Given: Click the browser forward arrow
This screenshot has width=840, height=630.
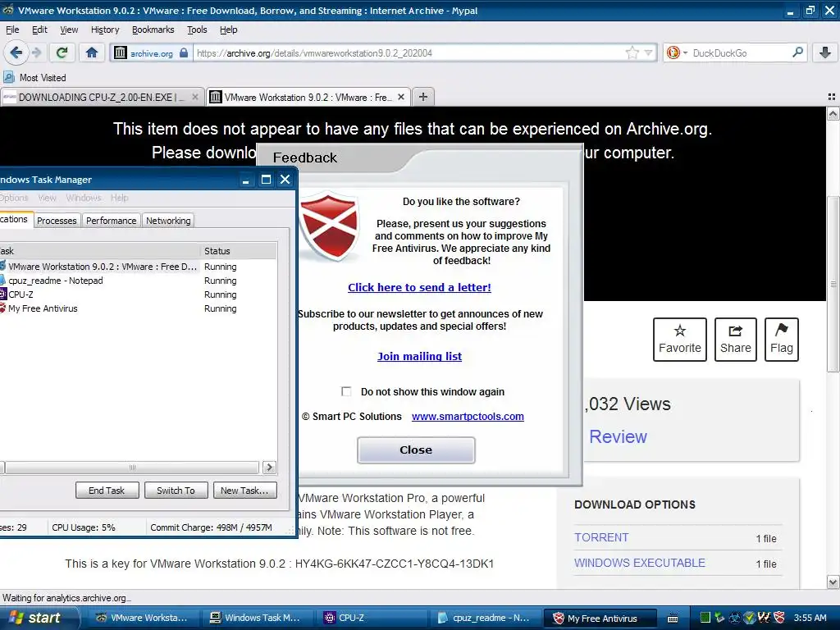Looking at the screenshot, I should [x=36, y=52].
